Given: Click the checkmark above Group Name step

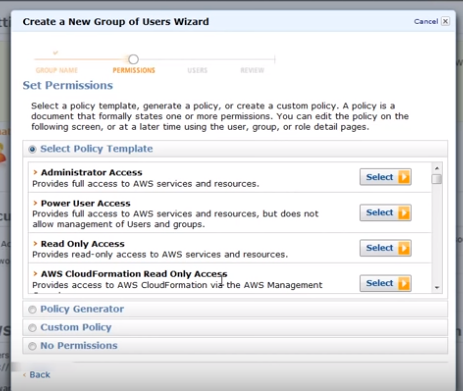Looking at the screenshot, I should (x=56, y=53).
